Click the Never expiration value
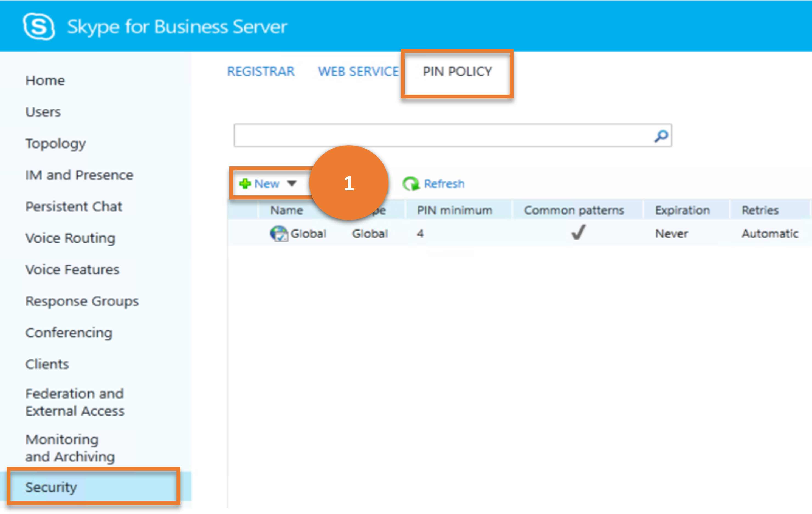 (671, 233)
